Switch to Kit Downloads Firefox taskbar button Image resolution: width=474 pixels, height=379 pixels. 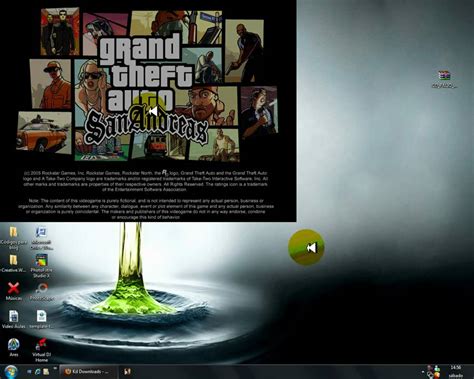(88, 371)
